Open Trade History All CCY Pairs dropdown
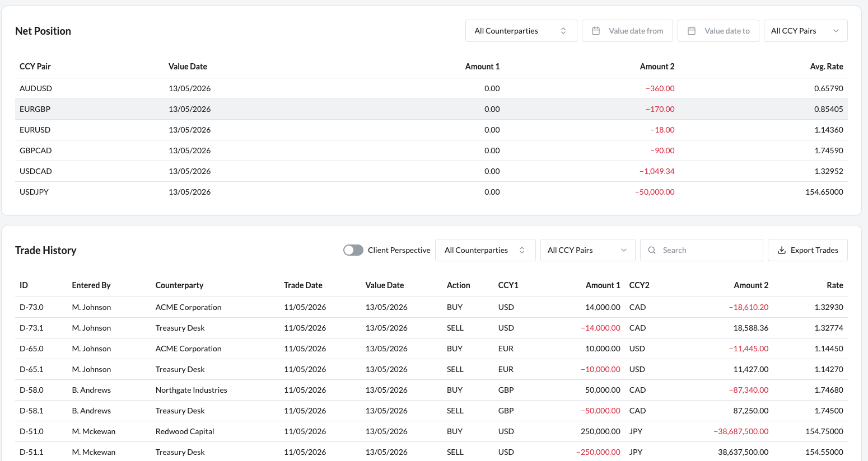 click(x=587, y=250)
